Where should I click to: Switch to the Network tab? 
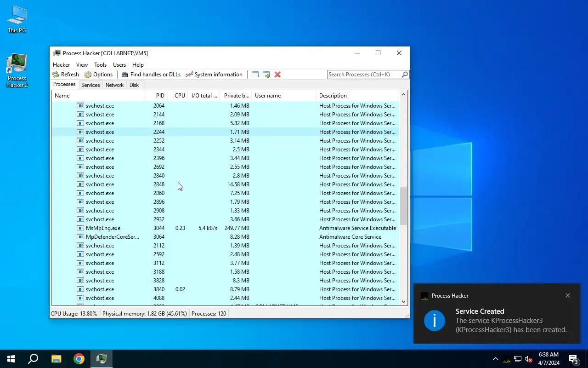point(114,85)
